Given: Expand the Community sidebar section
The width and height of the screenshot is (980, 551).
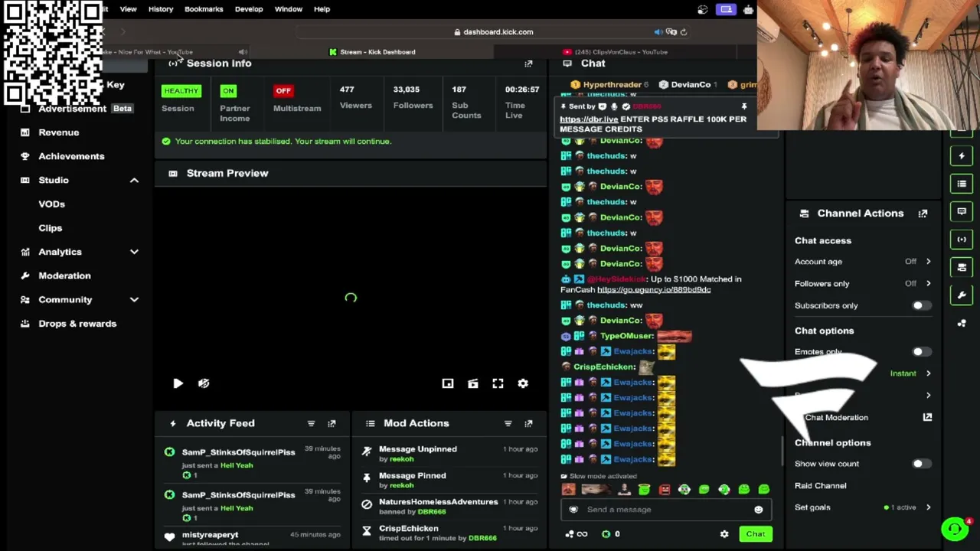Looking at the screenshot, I should click(134, 300).
